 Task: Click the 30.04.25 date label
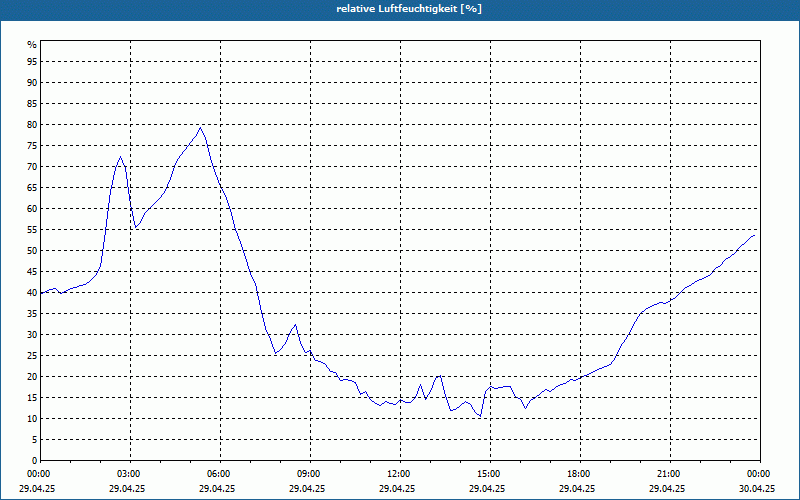click(757, 488)
